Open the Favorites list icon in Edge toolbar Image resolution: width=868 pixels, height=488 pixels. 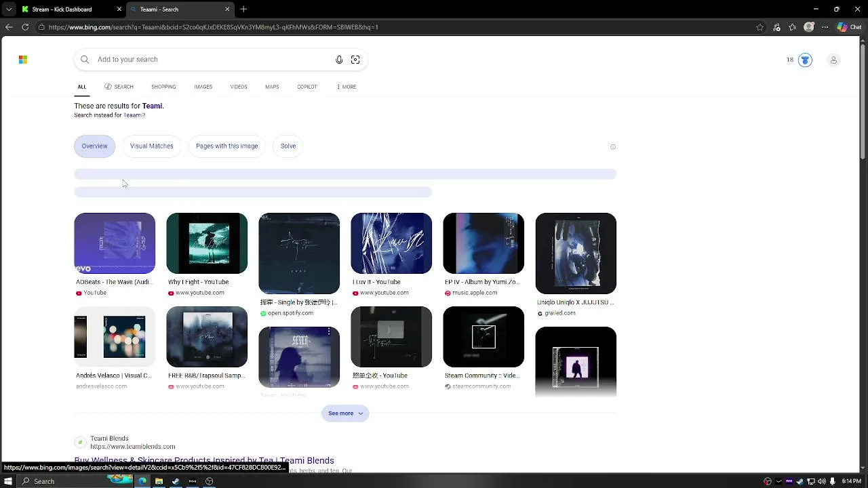tap(792, 27)
